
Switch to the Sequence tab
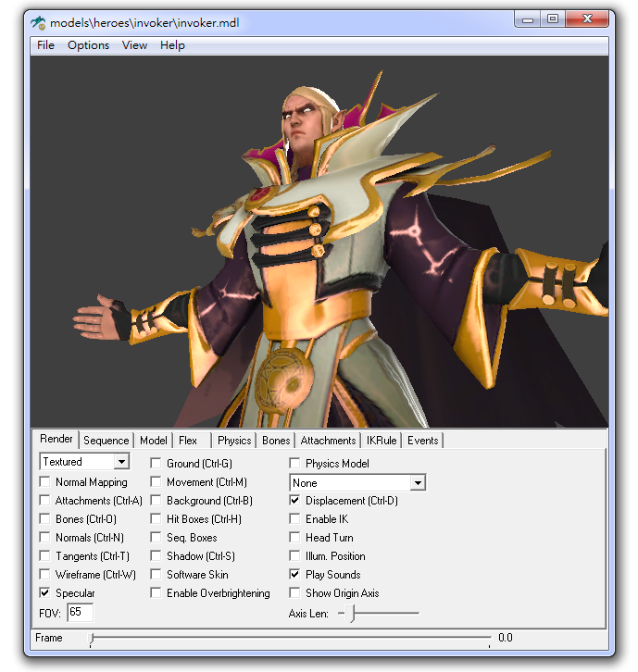(106, 441)
